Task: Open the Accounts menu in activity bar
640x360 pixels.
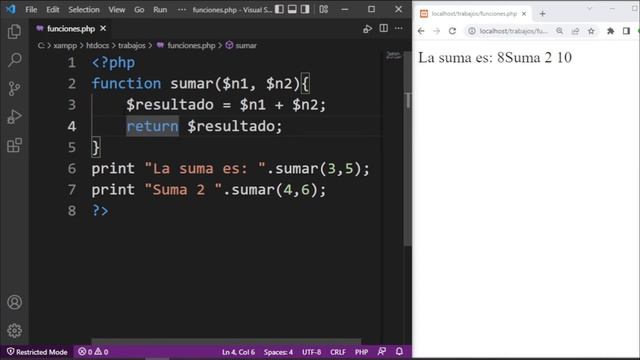Action: (14, 302)
